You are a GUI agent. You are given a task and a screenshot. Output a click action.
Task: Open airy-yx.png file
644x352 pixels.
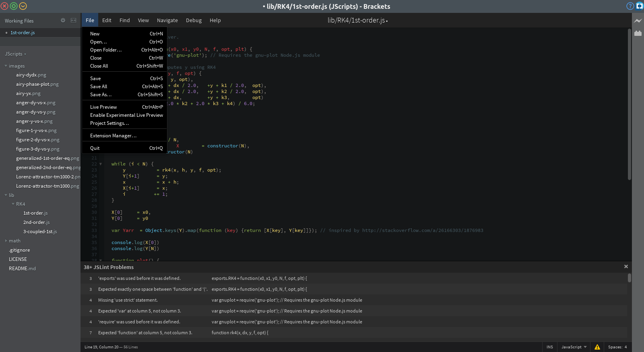pos(28,93)
